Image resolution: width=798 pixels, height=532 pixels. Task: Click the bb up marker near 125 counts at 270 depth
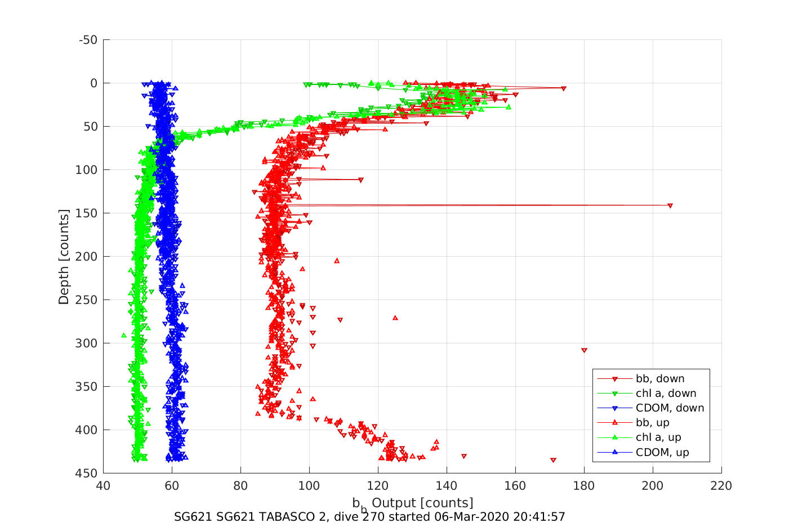click(x=395, y=318)
